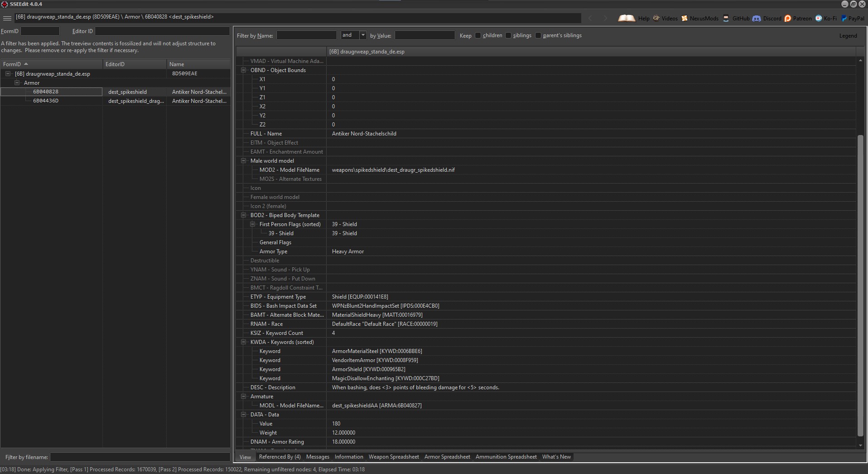This screenshot has width=868, height=474.
Task: Click the Legend button
Action: 848,36
